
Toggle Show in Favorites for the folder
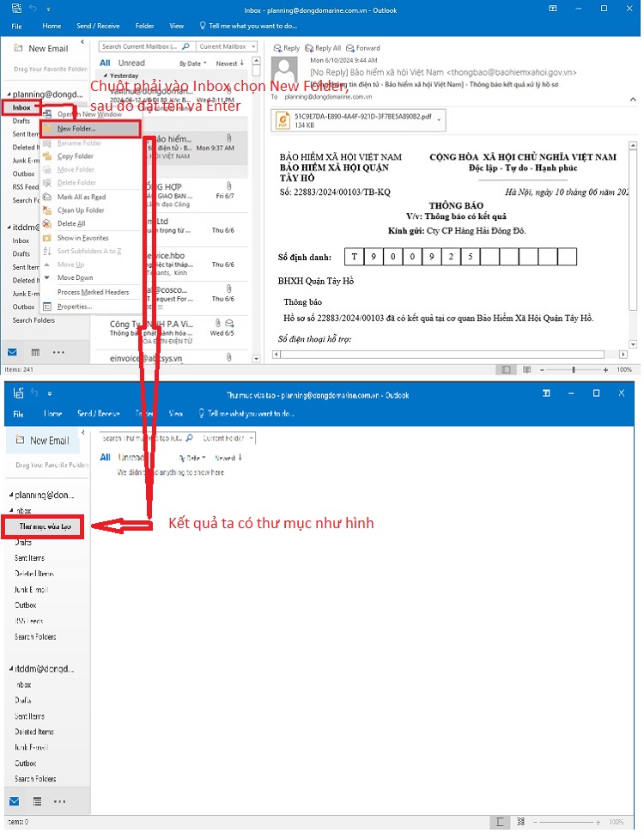click(x=82, y=238)
